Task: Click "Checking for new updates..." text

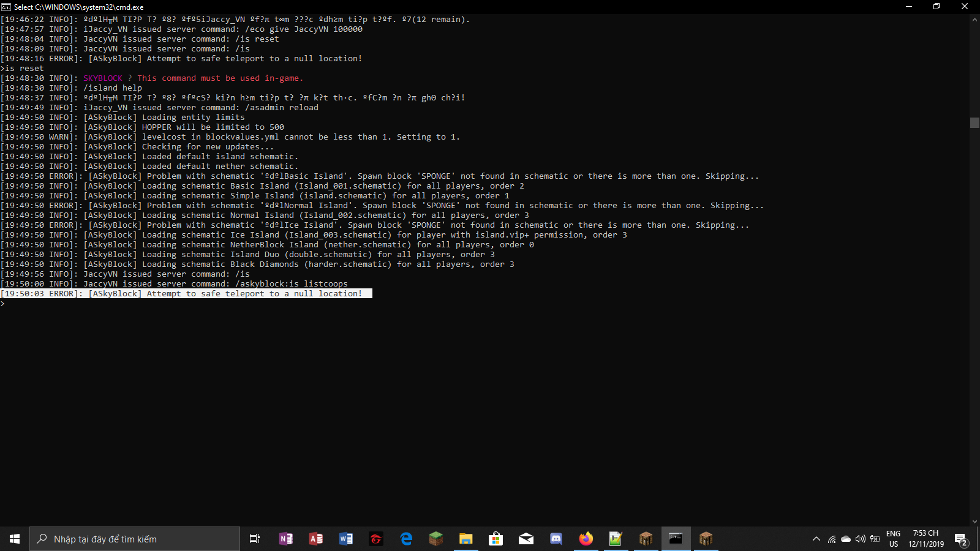Action: [x=208, y=147]
